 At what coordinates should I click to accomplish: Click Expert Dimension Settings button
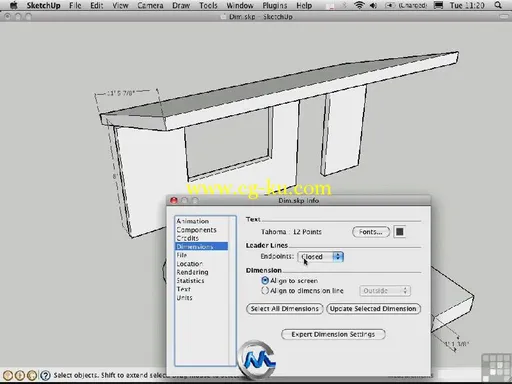(333, 334)
